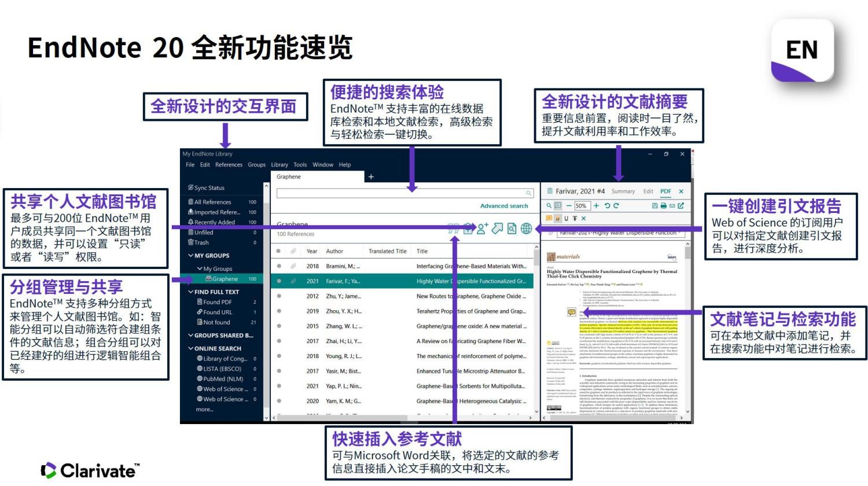Click the quick search input field
Image resolution: width=868 pixels, height=486 pixels.
point(405,193)
